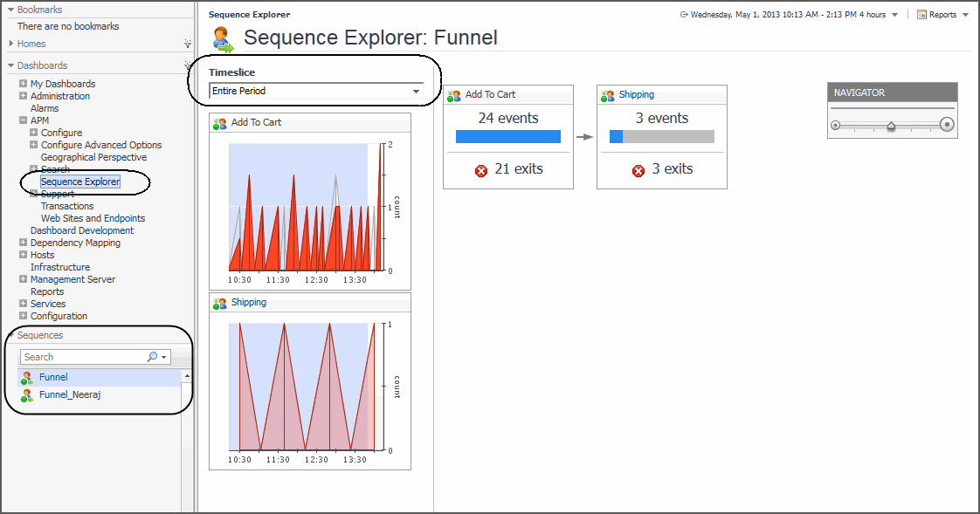Click the Add To Cart chart icon
Image resolution: width=980 pixels, height=514 pixels.
click(x=220, y=123)
